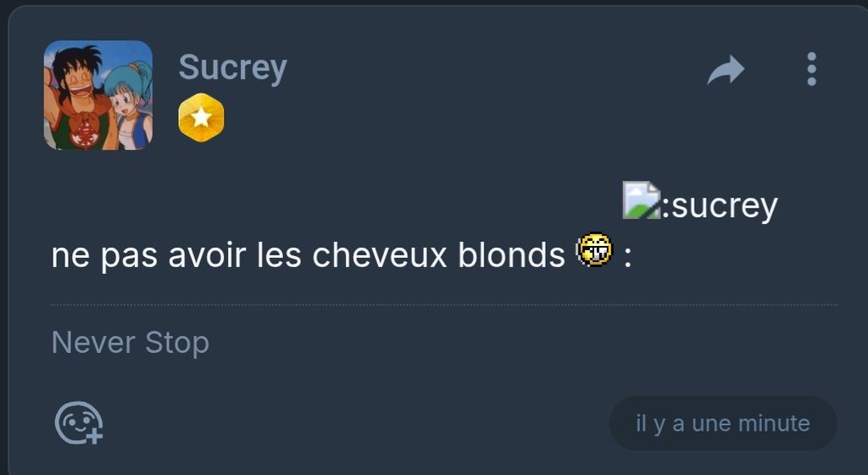The width and height of the screenshot is (868, 475).
Task: Click the word "minute" in the timestamp pill
Action: [774, 423]
